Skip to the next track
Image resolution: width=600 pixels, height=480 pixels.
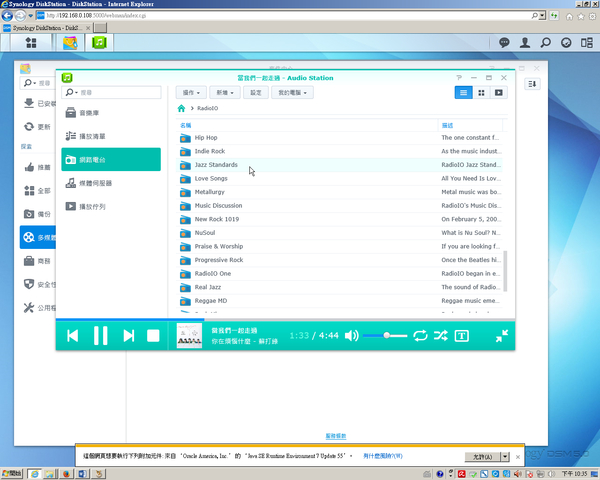pyautogui.click(x=128, y=336)
